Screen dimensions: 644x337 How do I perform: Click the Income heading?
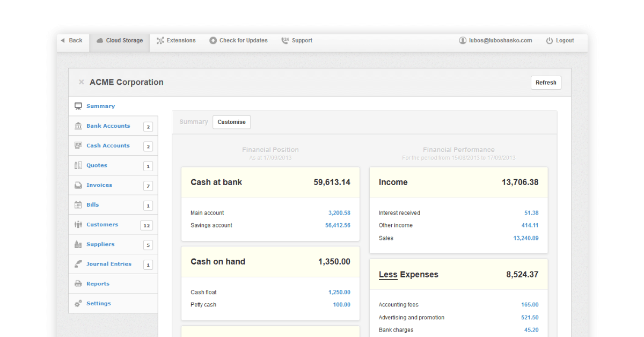click(x=393, y=182)
